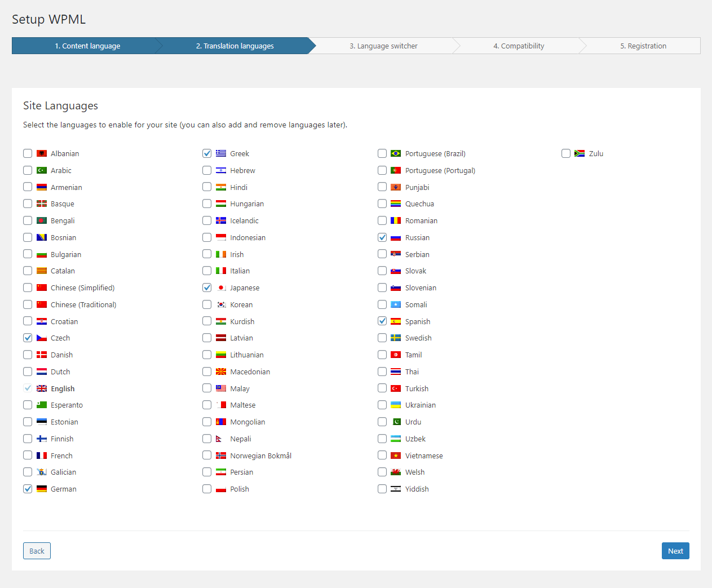Click the Zulu flag icon
Viewport: 712px width, 588px height.
pyautogui.click(x=580, y=153)
